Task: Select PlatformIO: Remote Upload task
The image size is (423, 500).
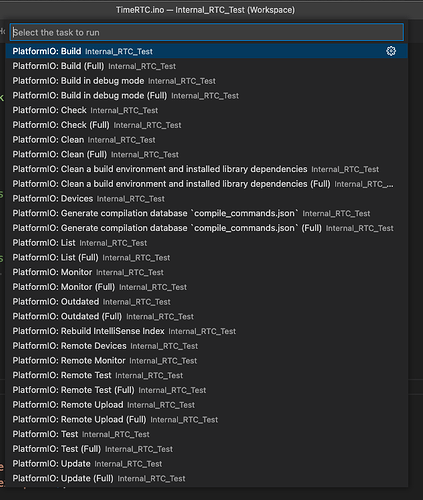Action: point(206,405)
